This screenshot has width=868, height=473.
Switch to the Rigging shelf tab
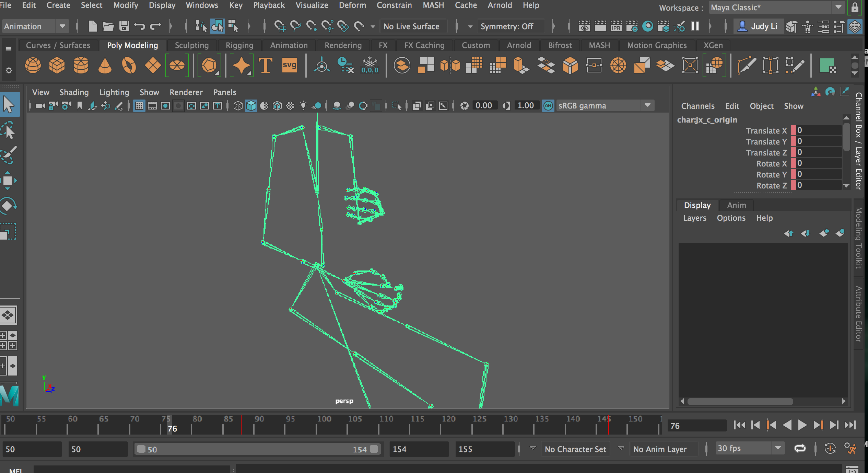(x=239, y=45)
